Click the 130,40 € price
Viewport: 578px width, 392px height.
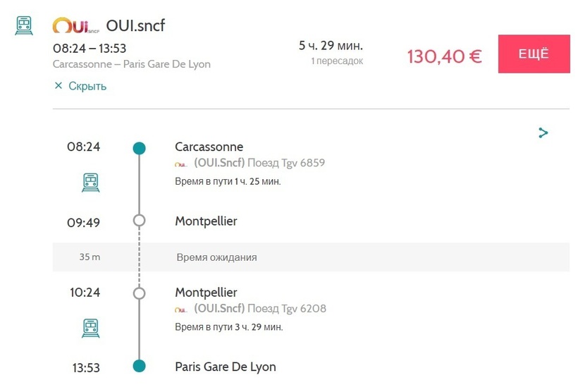point(444,56)
